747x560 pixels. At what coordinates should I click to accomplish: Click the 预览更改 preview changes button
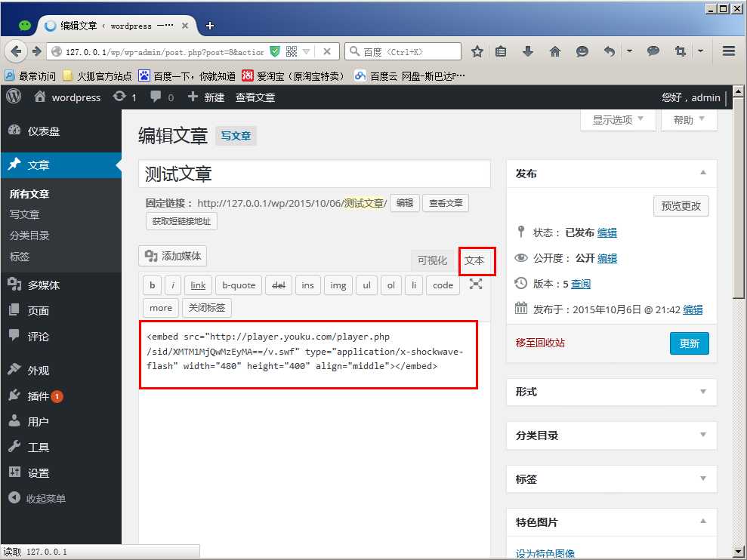coord(681,206)
